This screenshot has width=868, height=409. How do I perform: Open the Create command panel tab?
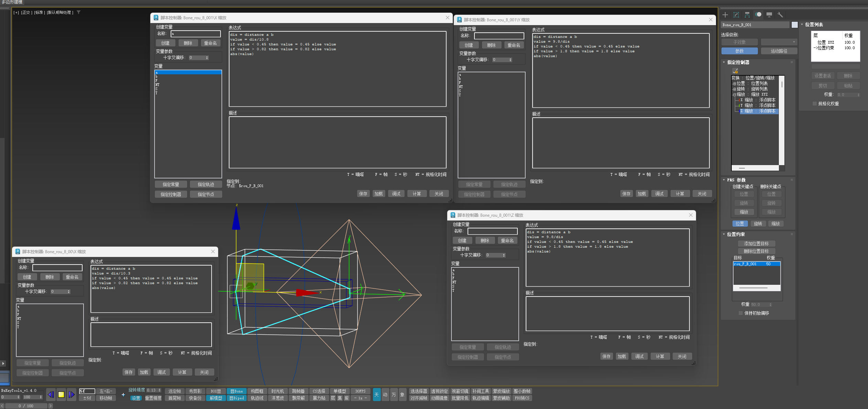point(725,15)
